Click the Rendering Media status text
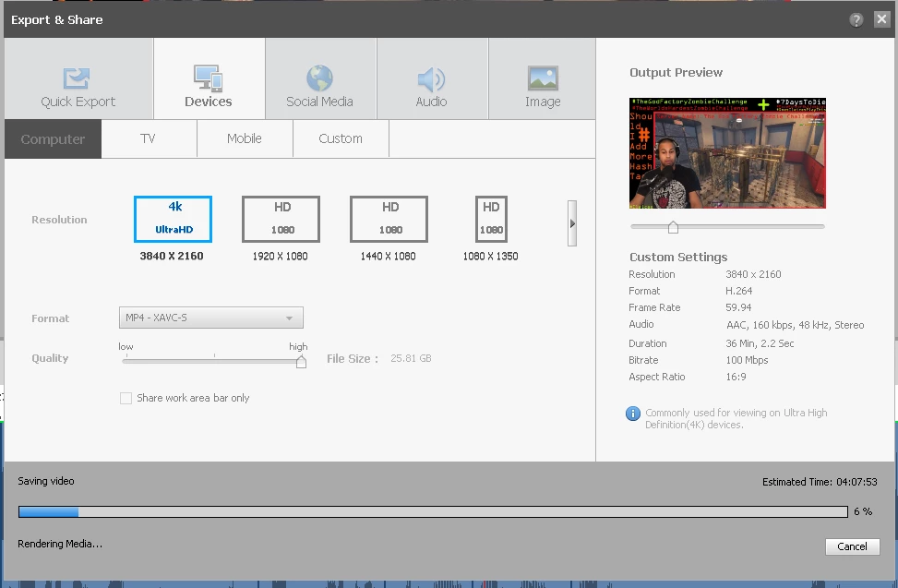 click(60, 544)
